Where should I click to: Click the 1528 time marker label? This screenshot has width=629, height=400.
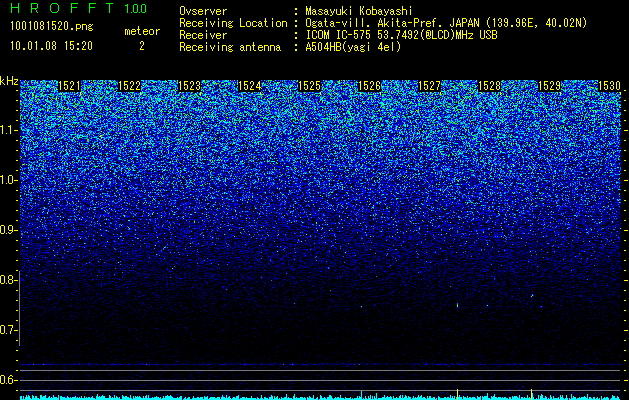pyautogui.click(x=490, y=86)
